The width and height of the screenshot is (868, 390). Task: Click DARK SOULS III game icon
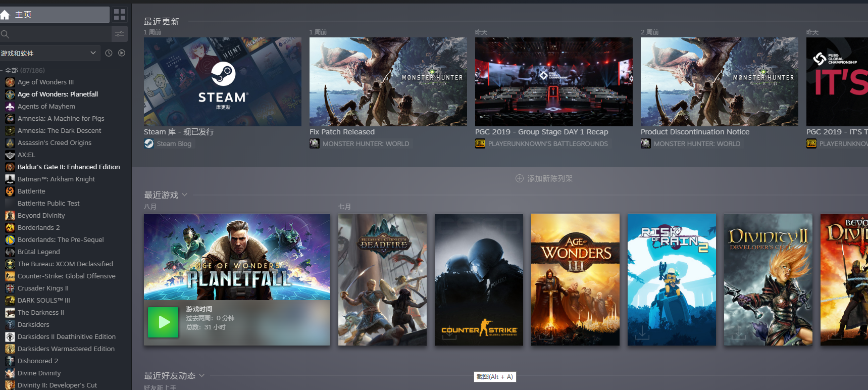click(10, 300)
